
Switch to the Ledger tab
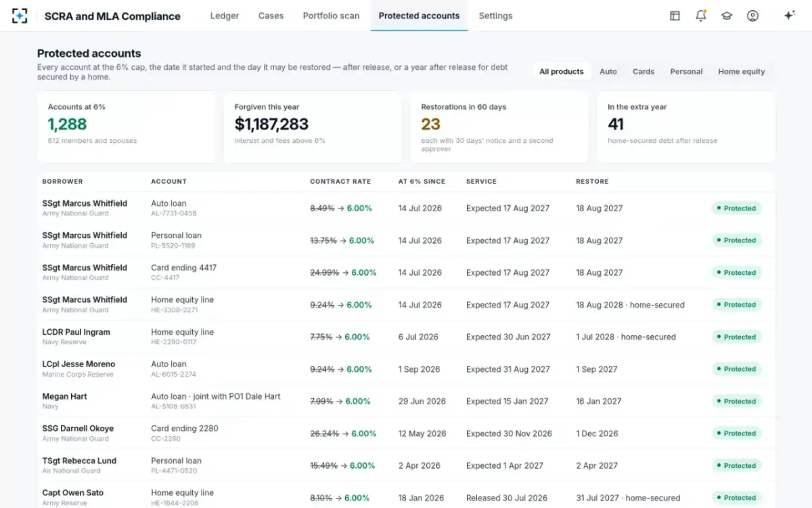[225, 16]
